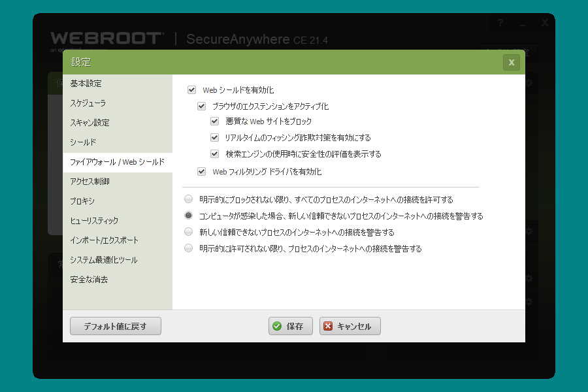Select コンピュータが感染した場合 radio option
The width and height of the screenshot is (588, 392).
[189, 216]
